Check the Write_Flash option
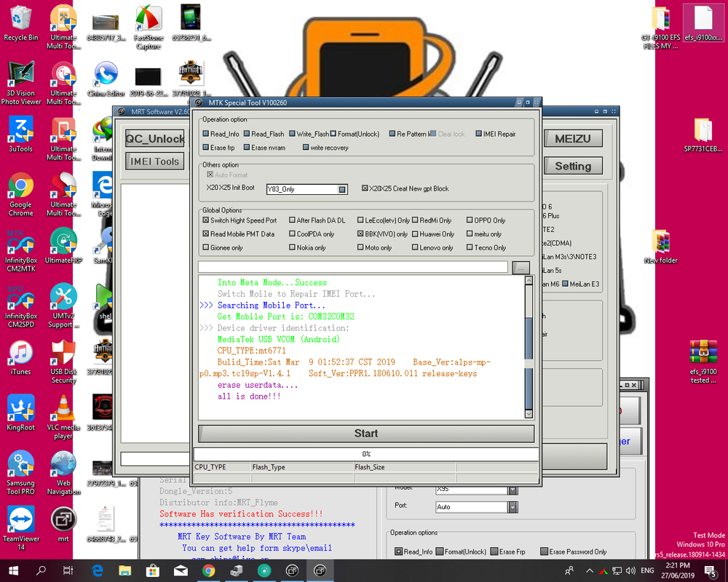The image size is (728, 582). click(x=292, y=134)
